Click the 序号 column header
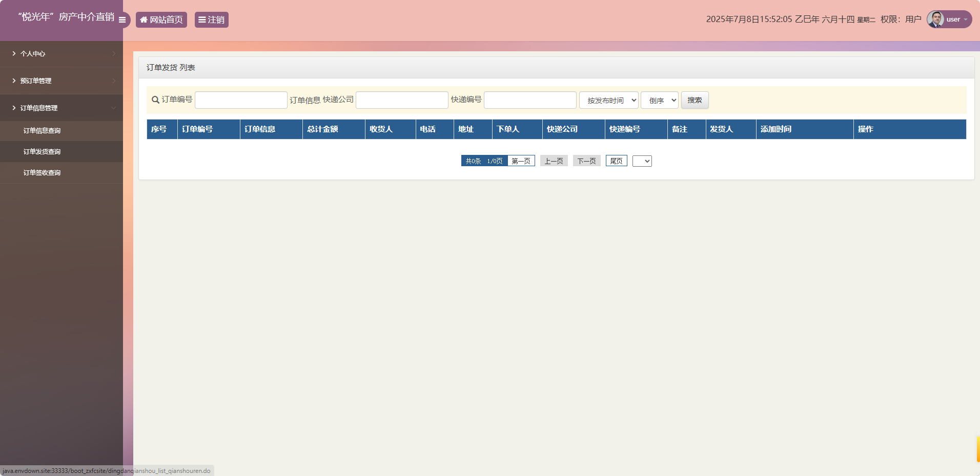The width and height of the screenshot is (980, 476). (162, 129)
